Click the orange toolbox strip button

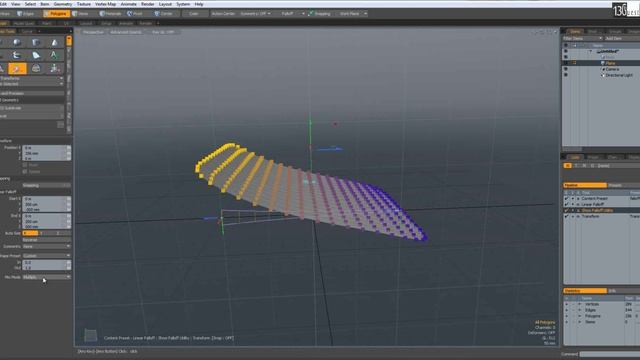tap(69, 40)
